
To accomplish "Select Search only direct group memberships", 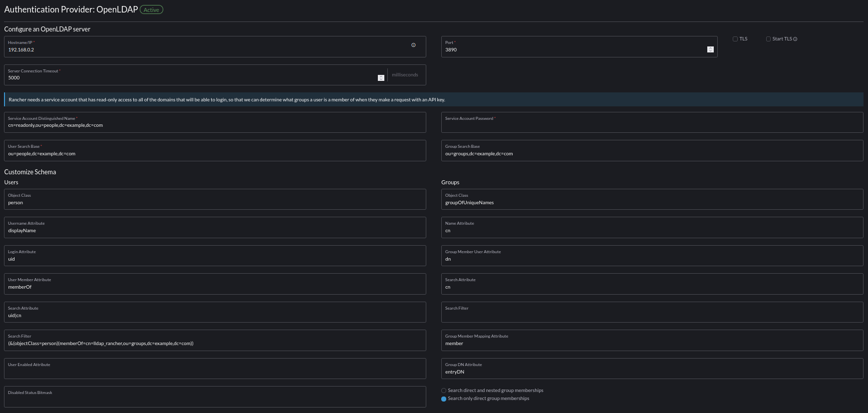I will point(444,399).
